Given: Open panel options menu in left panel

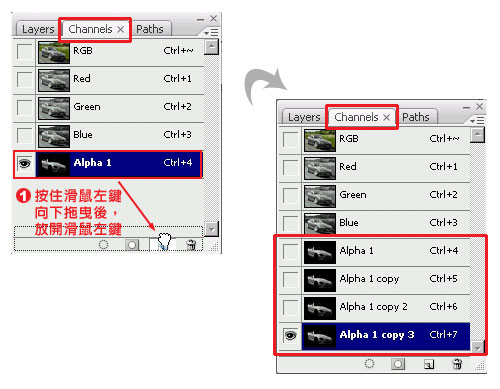Looking at the screenshot, I should click(x=211, y=33).
